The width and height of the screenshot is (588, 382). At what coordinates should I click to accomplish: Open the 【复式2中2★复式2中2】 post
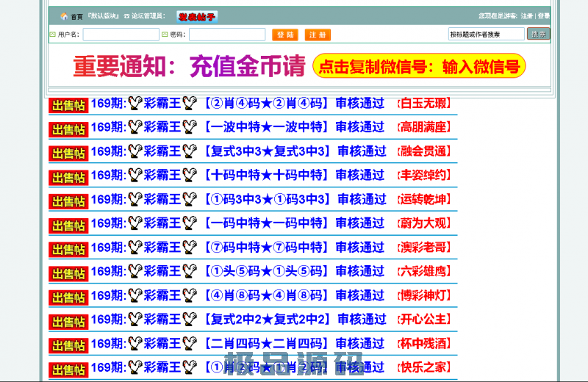268,320
